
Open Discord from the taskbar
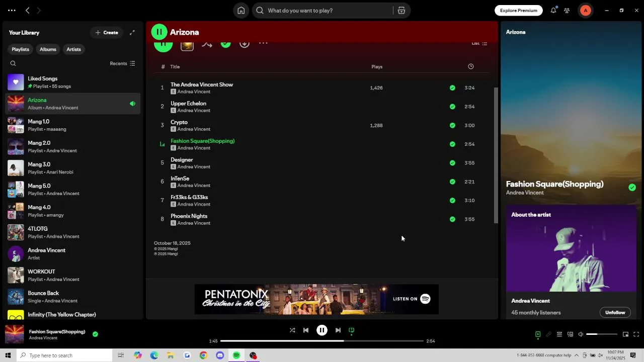click(220, 355)
